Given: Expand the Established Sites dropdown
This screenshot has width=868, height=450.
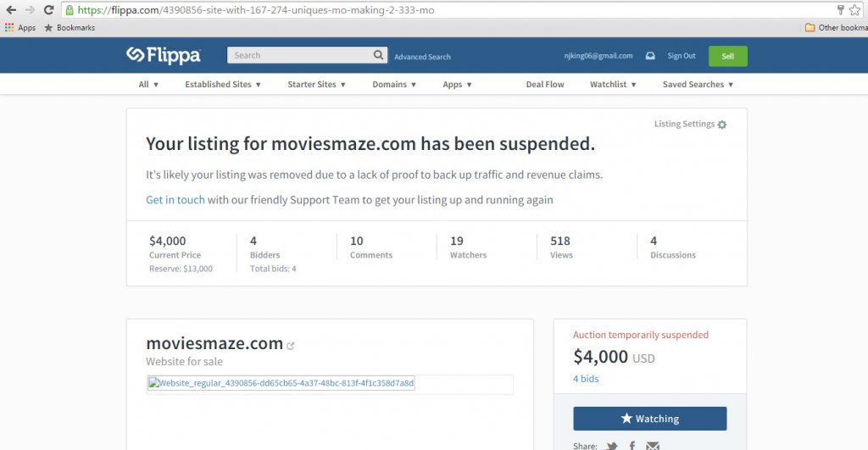Looking at the screenshot, I should (223, 84).
